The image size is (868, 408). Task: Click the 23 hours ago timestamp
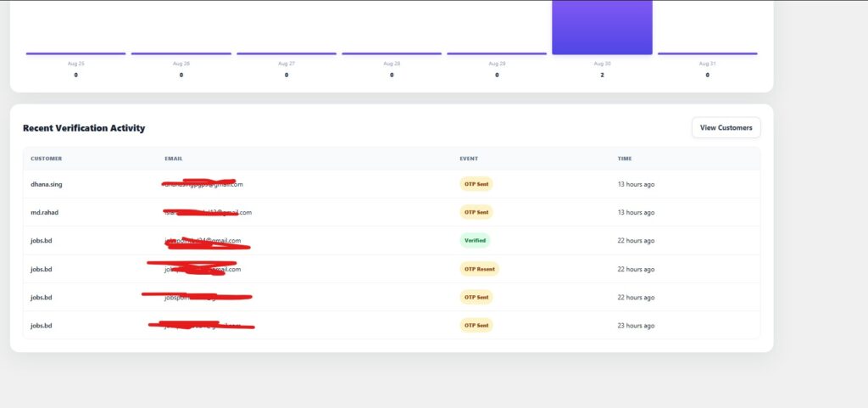tap(636, 326)
